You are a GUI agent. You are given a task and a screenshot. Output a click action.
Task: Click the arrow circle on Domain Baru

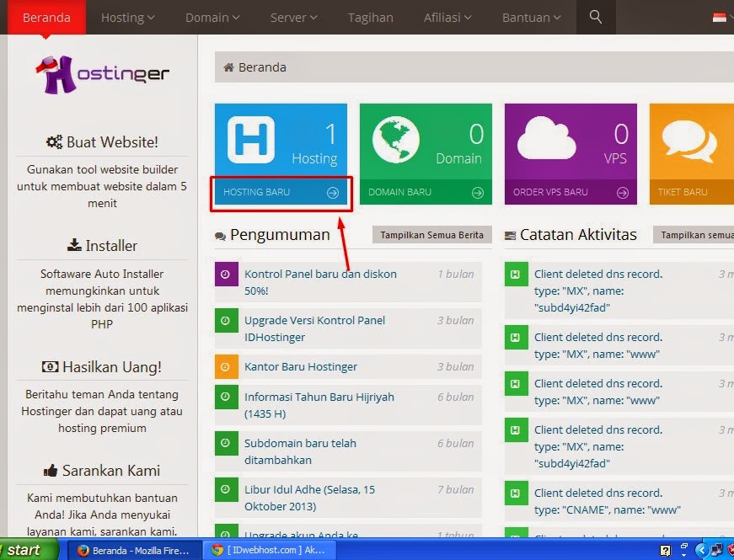coord(478,193)
